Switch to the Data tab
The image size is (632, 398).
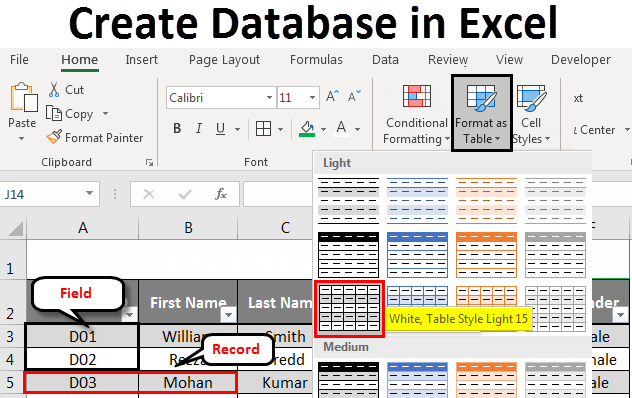(x=385, y=60)
